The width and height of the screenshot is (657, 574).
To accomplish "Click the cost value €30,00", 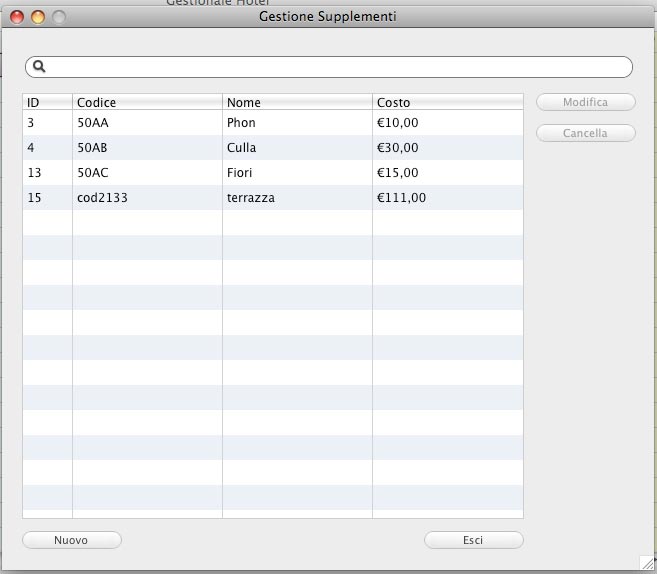I will point(397,147).
